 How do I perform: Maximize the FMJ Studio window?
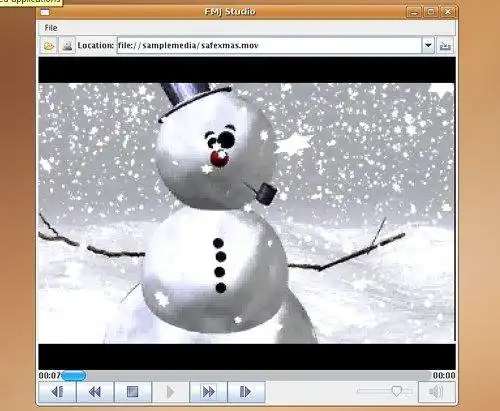click(x=431, y=12)
